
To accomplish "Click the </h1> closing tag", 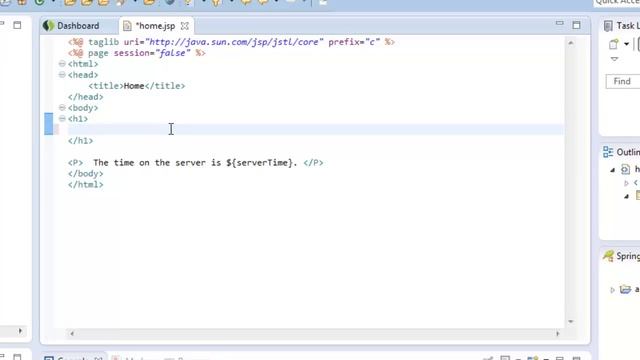I will pos(80,141).
